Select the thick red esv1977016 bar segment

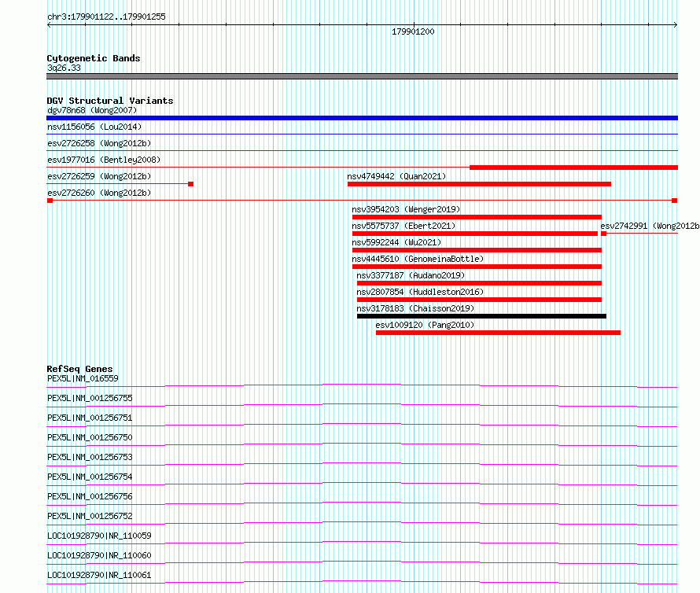[x=573, y=168]
